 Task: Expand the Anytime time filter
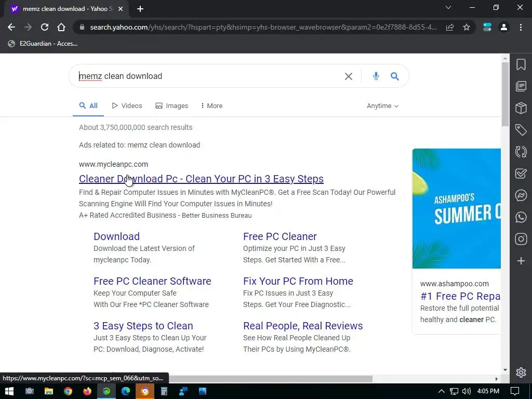click(382, 106)
